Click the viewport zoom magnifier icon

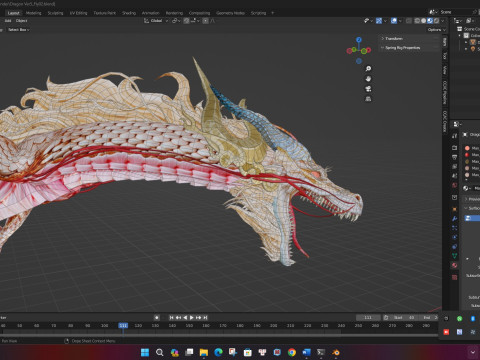(x=368, y=69)
